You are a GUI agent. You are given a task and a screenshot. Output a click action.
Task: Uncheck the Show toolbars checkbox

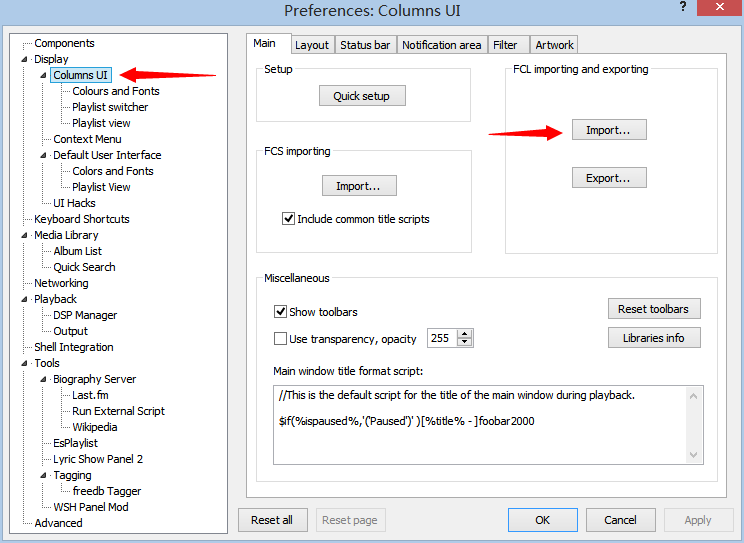(281, 312)
